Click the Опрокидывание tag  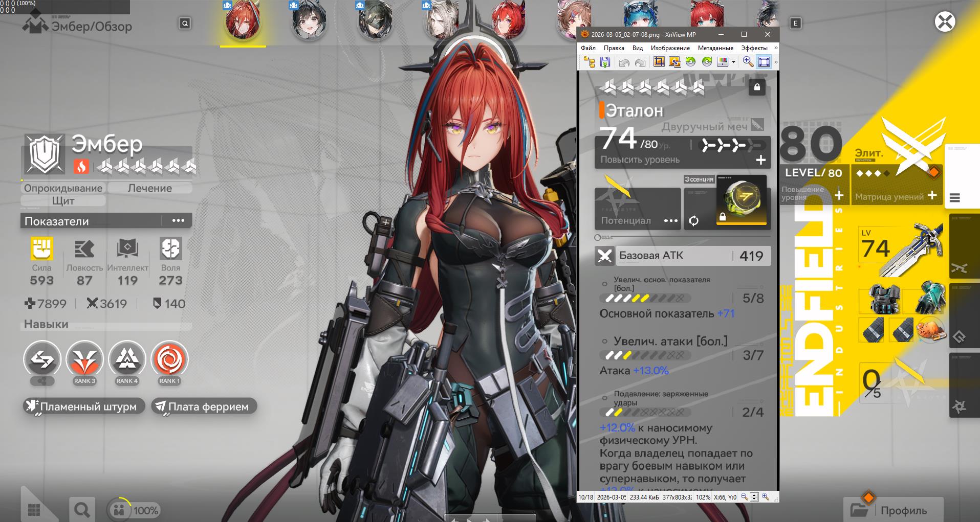(63, 188)
